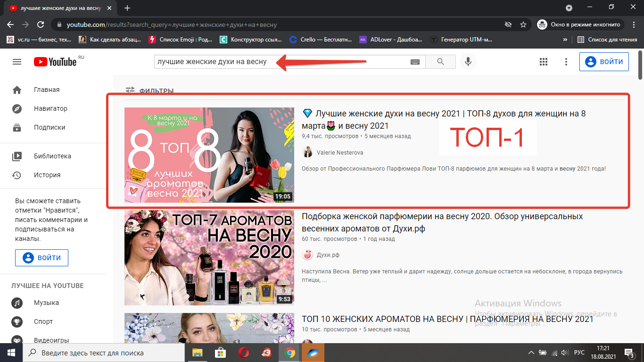
Task: Open the notification center
Action: coord(629,353)
